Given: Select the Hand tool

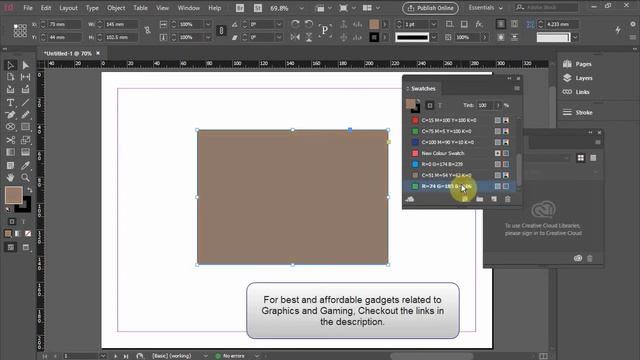Looking at the screenshot, I should pyautogui.click(x=10, y=178).
